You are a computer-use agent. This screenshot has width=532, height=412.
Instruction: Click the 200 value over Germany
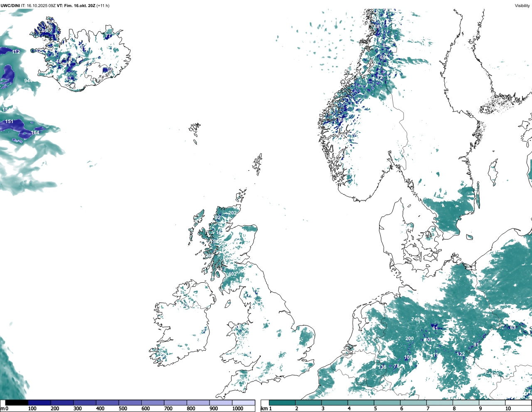409,338
